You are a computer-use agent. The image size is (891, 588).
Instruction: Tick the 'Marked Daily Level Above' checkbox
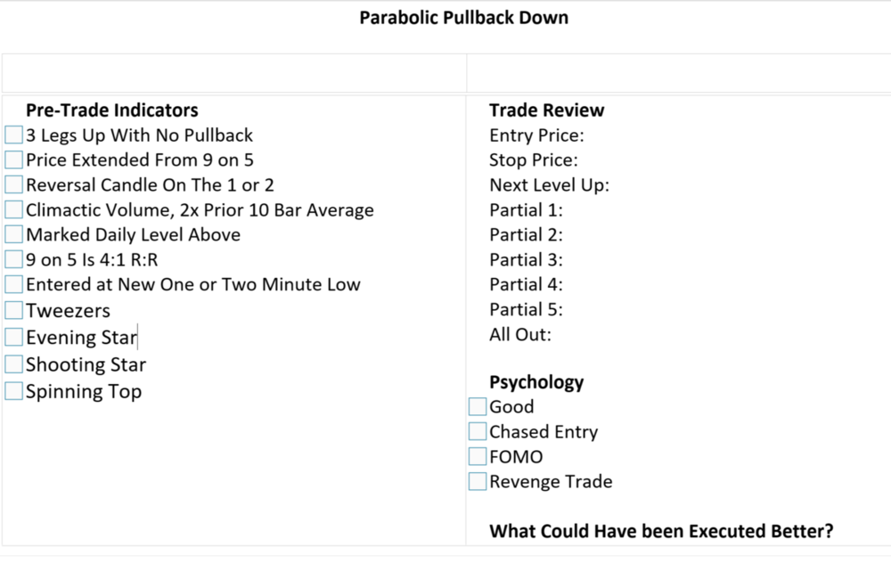(x=13, y=235)
